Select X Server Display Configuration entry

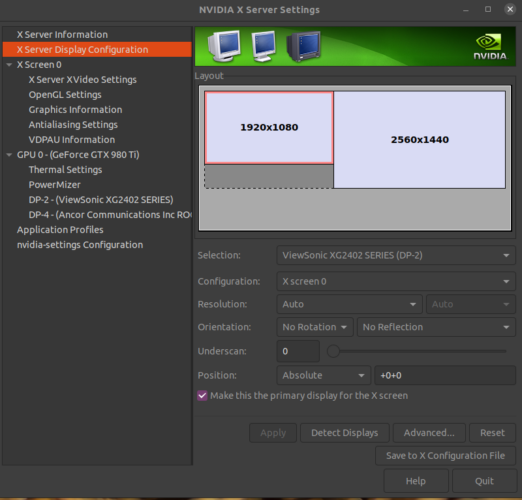point(97,49)
